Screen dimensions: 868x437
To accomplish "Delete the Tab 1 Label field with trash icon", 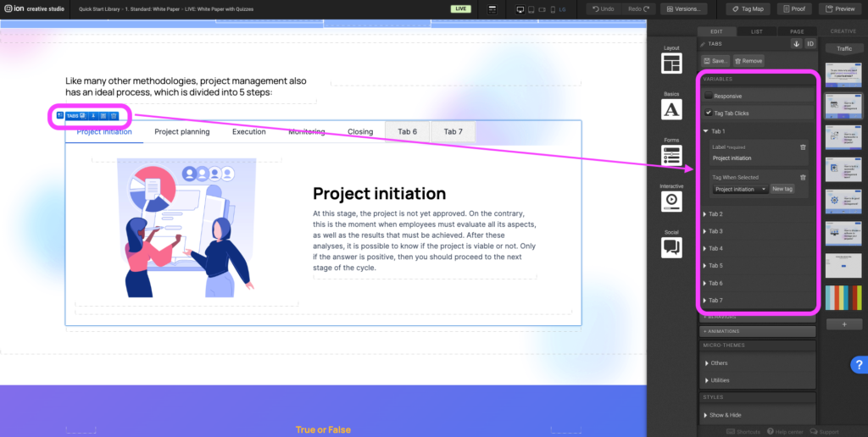I will click(x=803, y=147).
